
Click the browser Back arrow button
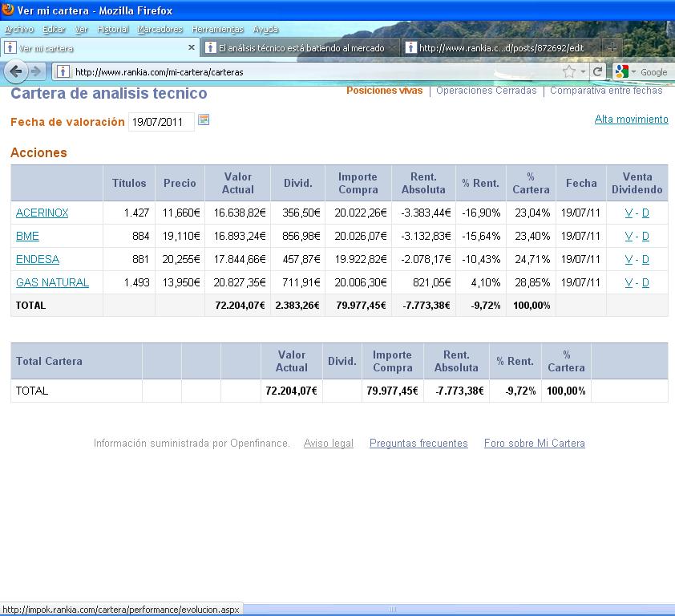pos(15,71)
